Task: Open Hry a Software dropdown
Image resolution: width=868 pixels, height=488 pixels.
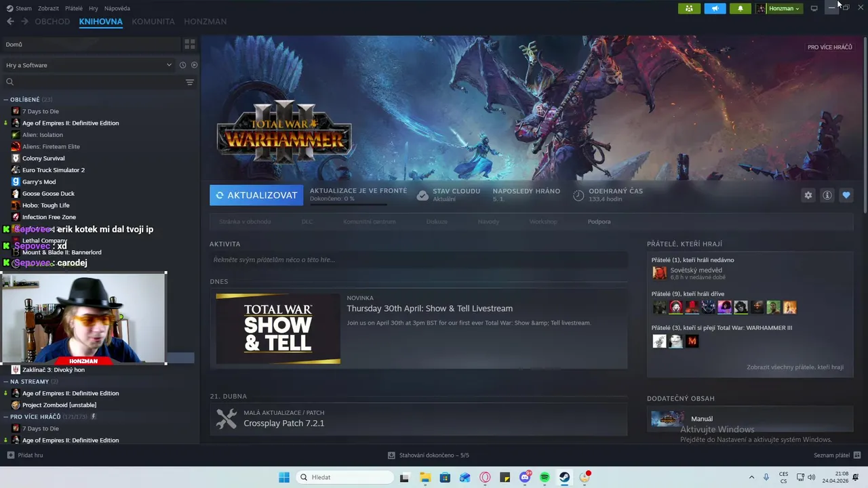Action: tap(89, 65)
